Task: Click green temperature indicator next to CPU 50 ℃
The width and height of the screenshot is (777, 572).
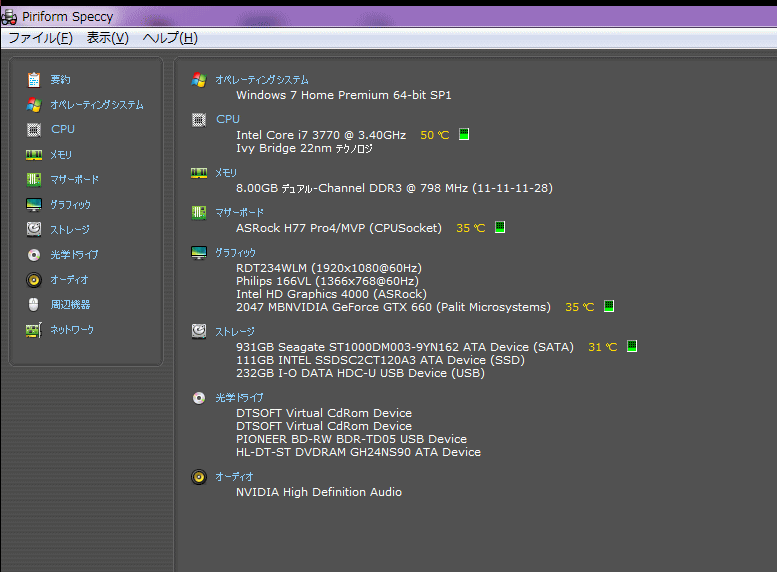Action: coord(464,134)
